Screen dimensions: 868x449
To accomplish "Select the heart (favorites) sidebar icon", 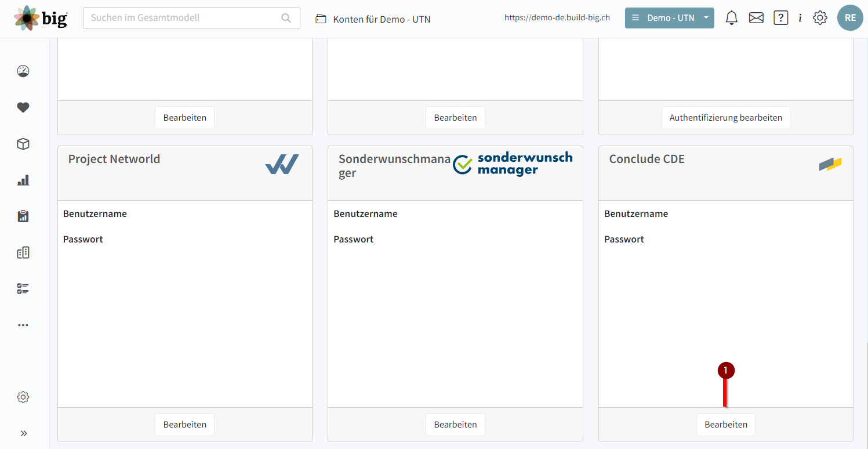I will point(23,107).
